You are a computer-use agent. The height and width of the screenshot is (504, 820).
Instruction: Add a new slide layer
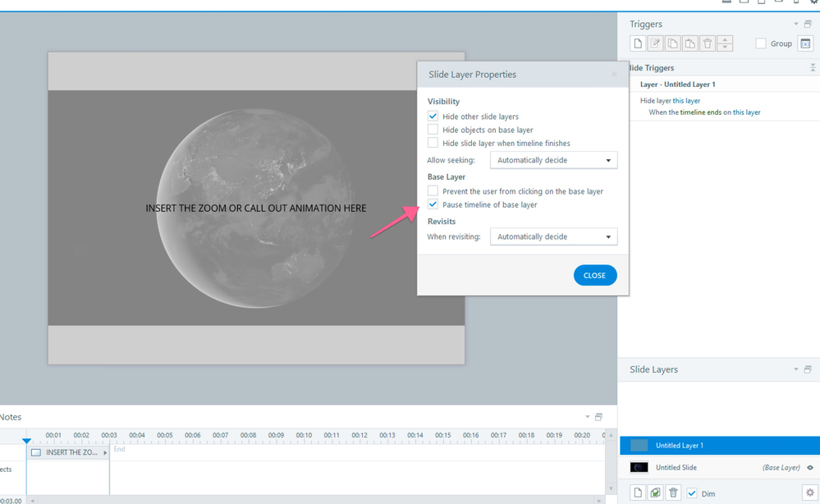coord(638,493)
